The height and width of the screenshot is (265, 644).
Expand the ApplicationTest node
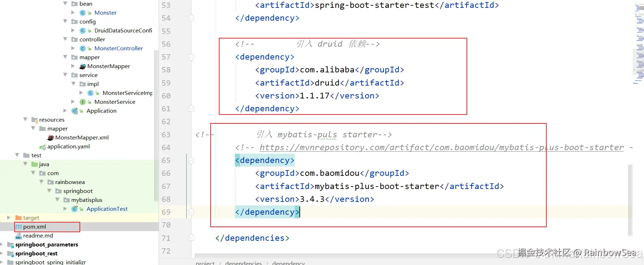65,209
